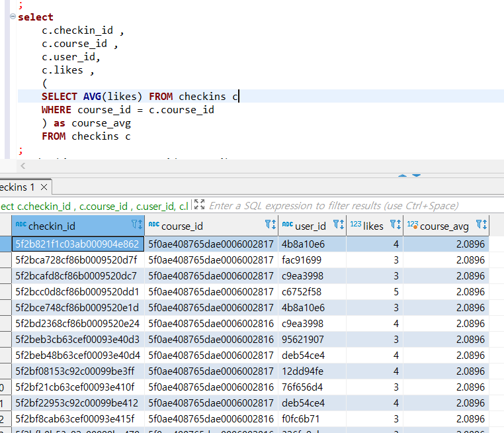
Task: Select cell 5f2b821f1c03ab000904e862
Action: [x=78, y=244]
